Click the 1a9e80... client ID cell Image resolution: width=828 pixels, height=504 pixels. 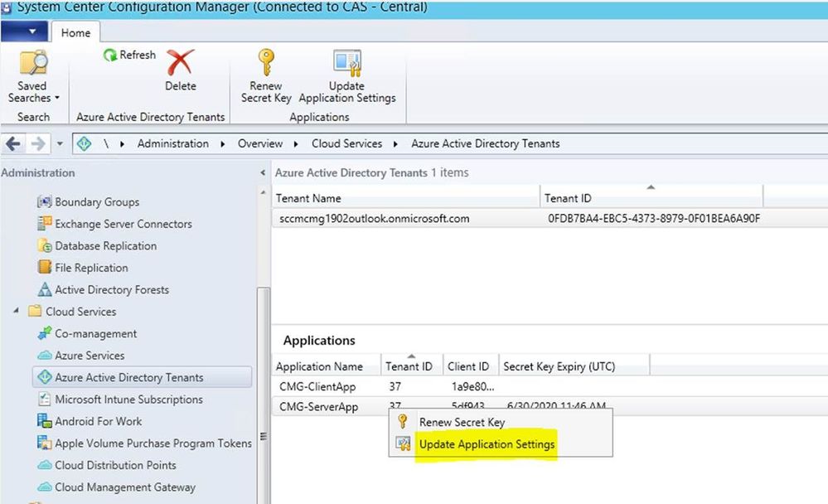point(472,387)
